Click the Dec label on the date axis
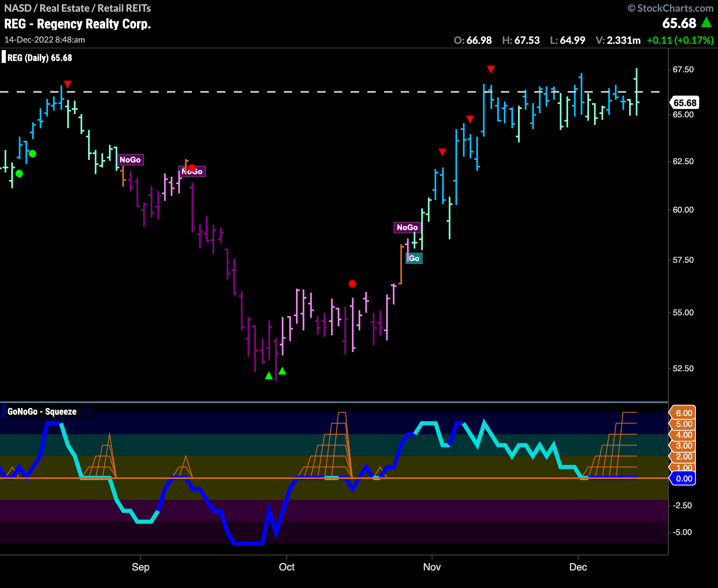718x588 pixels. click(x=578, y=567)
